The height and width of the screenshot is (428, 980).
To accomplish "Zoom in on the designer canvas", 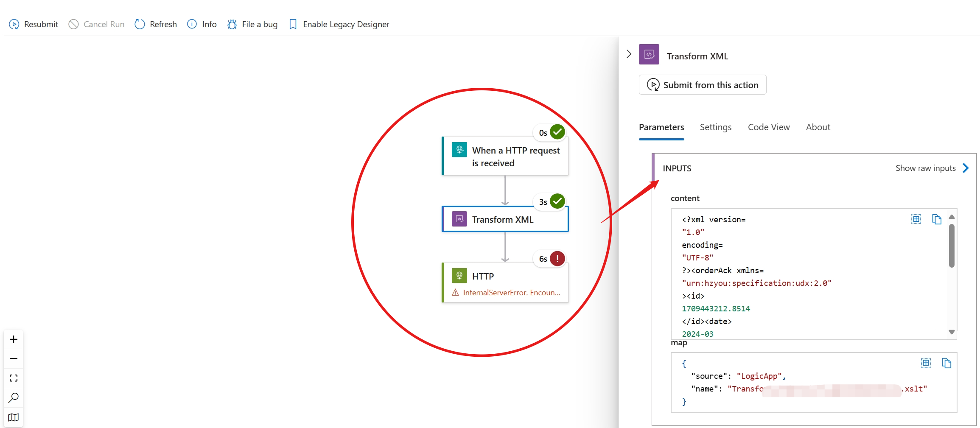I will click(x=14, y=339).
